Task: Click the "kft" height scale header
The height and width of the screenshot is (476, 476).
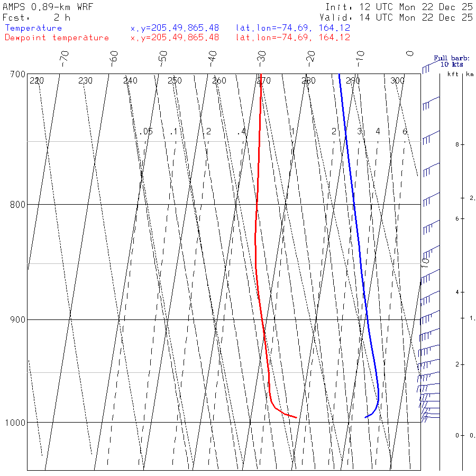Action: [453, 74]
